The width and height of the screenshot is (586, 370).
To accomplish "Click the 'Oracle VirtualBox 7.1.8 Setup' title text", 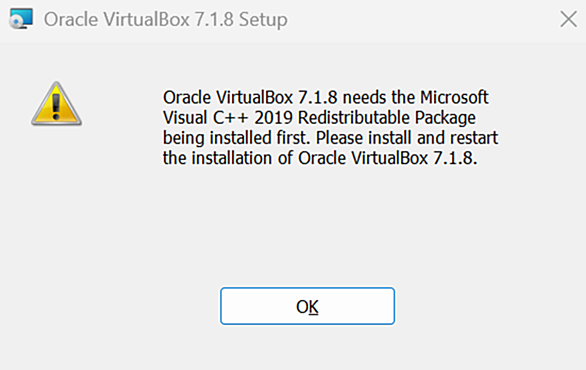I will pos(166,19).
